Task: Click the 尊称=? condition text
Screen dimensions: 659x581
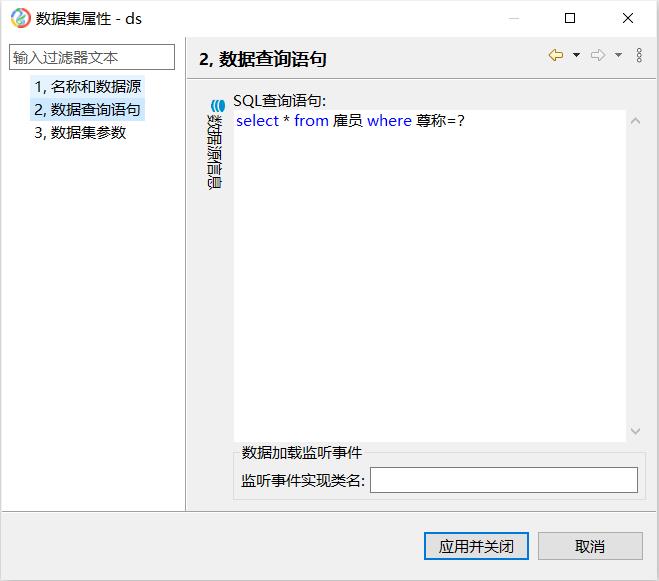Action: 440,121
